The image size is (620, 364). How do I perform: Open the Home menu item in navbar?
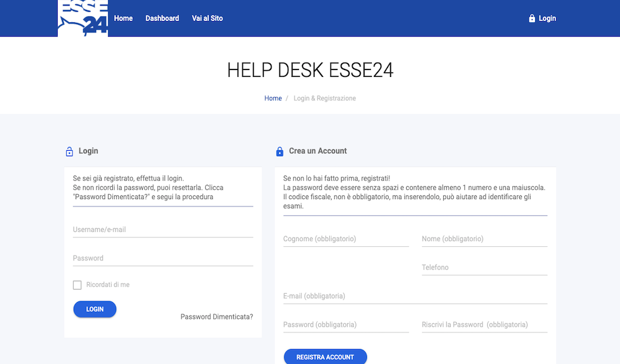coord(123,19)
